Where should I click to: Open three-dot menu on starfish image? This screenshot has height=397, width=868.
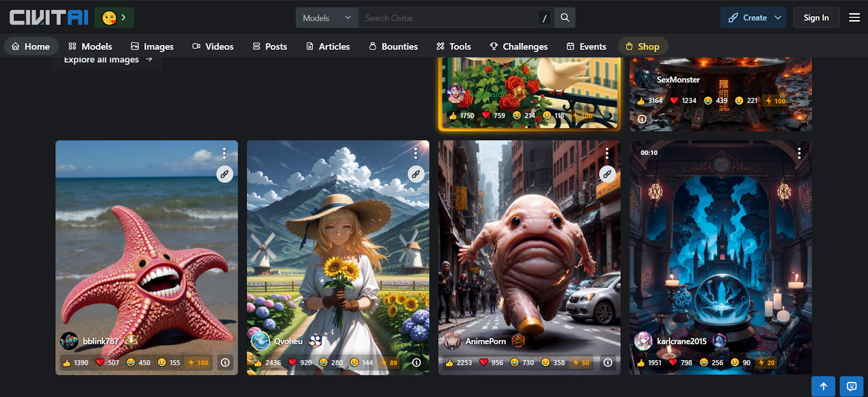point(224,153)
